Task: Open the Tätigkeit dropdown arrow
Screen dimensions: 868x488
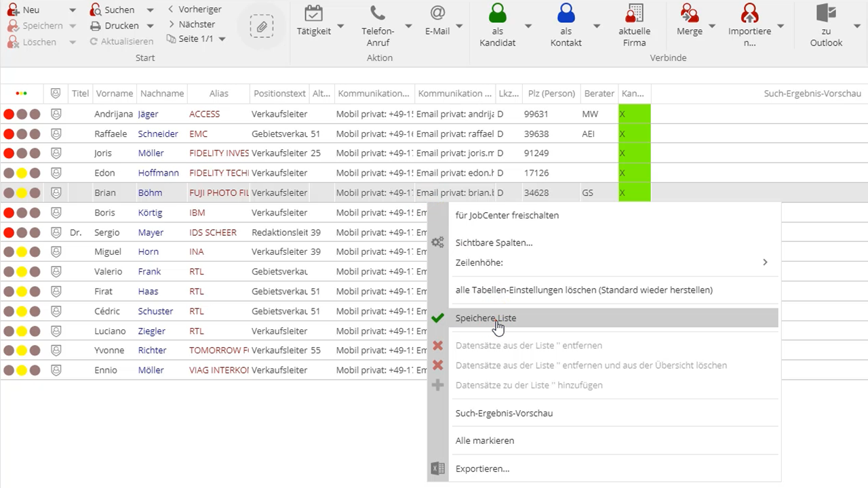Action: 340,27
